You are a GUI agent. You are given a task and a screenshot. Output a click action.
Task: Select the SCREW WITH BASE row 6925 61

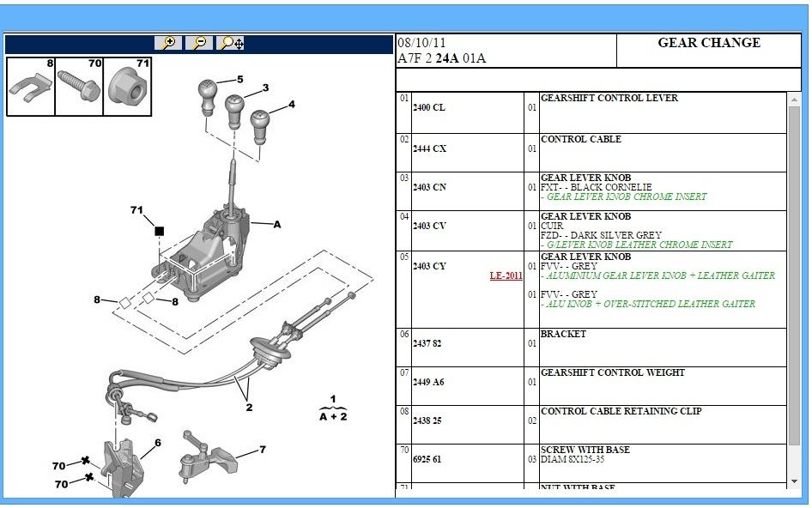[429, 459]
